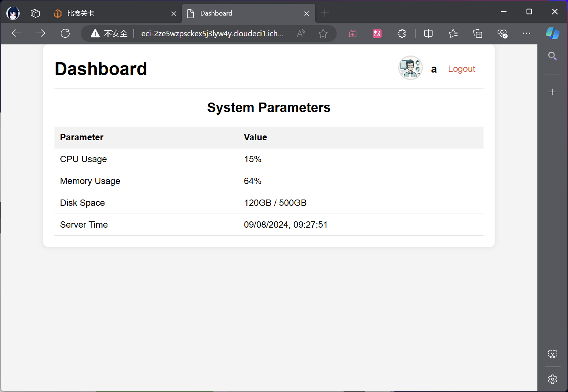Image resolution: width=568 pixels, height=392 pixels.
Task: Open the Extensions puzzle menu
Action: (x=402, y=34)
